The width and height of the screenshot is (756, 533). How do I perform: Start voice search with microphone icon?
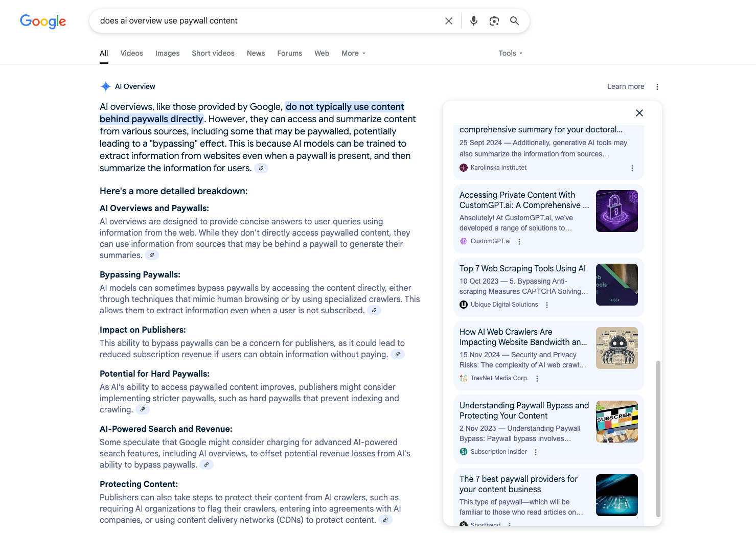(x=474, y=21)
